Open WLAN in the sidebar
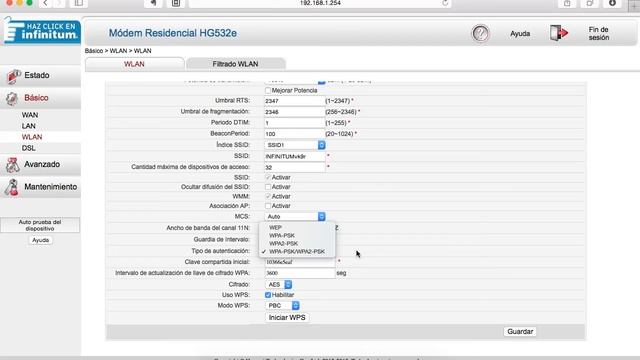This screenshot has height=360, width=640. (x=32, y=137)
